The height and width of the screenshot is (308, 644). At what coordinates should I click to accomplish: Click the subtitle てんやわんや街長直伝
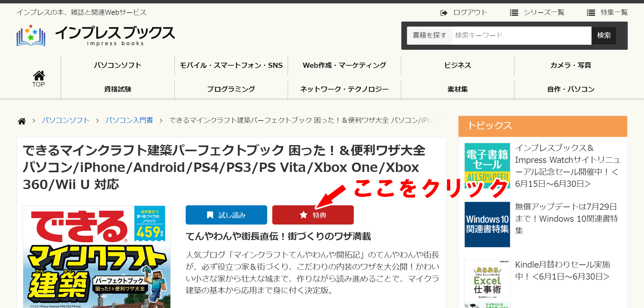(278, 237)
